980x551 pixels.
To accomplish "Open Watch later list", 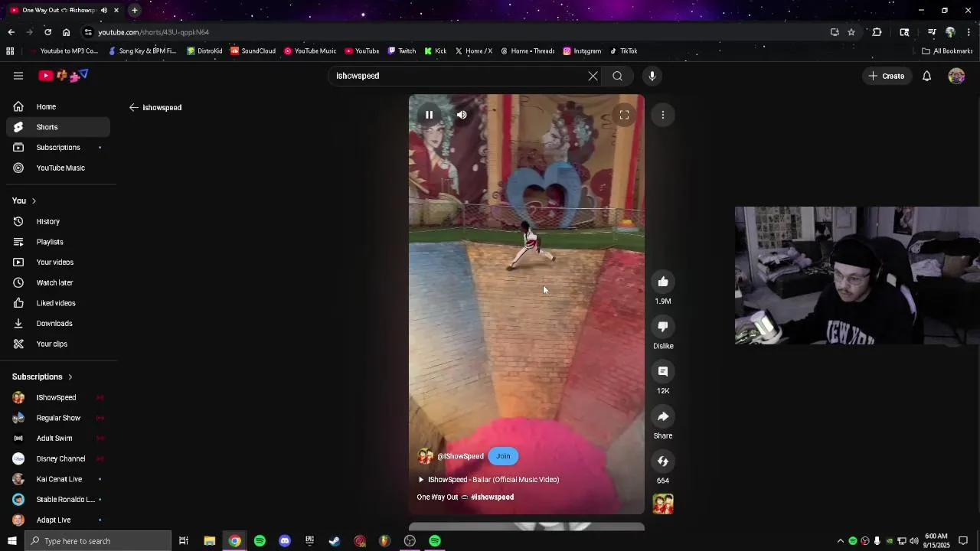I will [x=58, y=283].
